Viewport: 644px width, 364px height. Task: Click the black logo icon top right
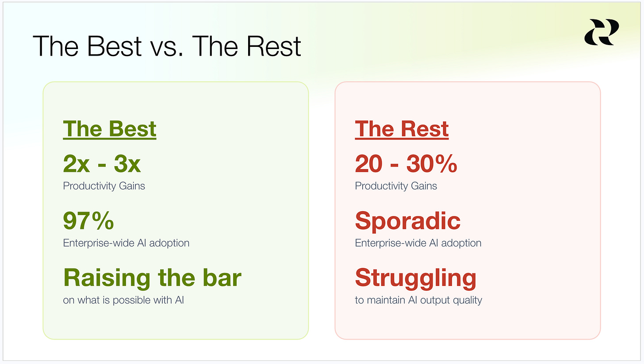(x=599, y=32)
